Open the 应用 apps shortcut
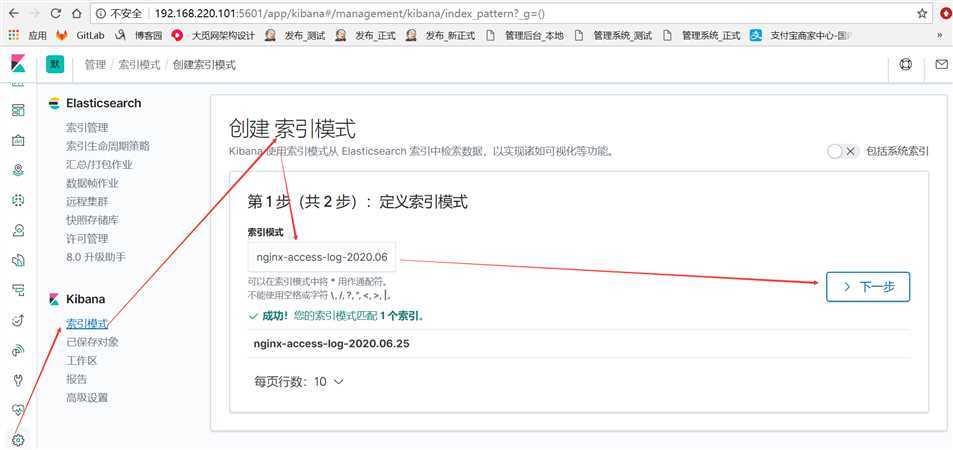This screenshot has width=953, height=450. (x=27, y=35)
